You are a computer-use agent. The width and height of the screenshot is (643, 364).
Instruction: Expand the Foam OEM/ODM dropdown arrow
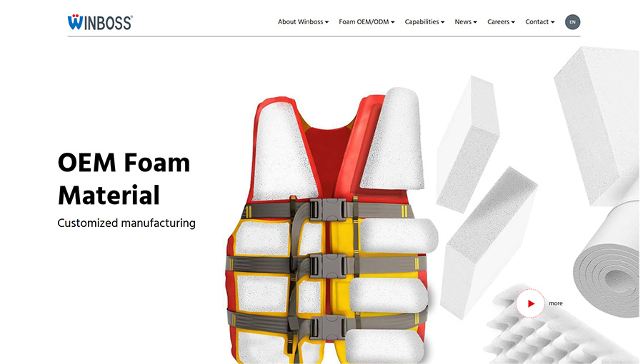(392, 22)
